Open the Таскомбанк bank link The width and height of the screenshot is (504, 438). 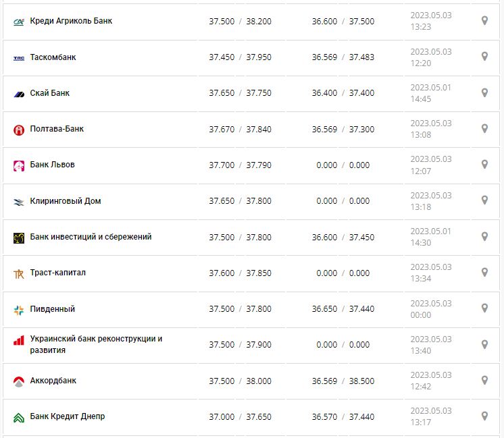coord(53,57)
